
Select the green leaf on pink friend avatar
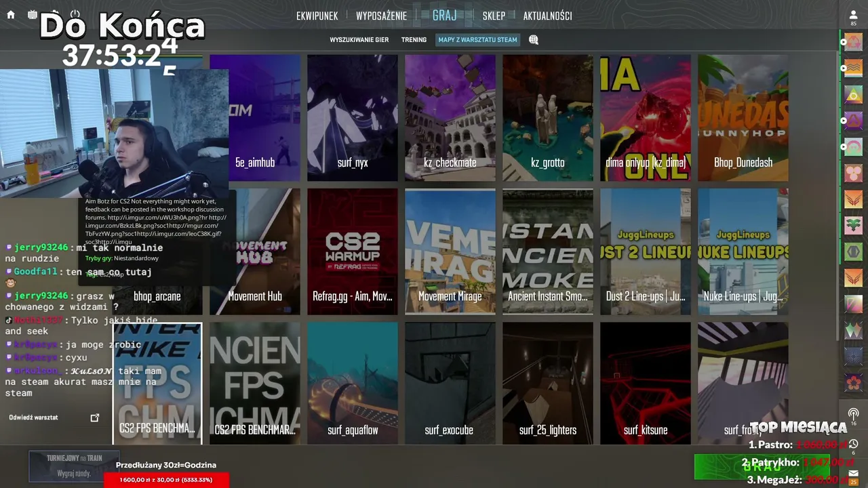tap(853, 226)
